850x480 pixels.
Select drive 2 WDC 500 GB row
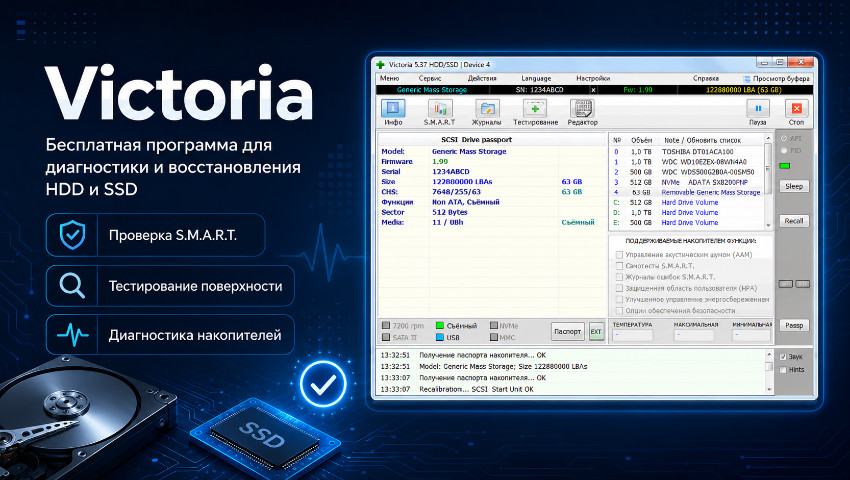[687, 172]
